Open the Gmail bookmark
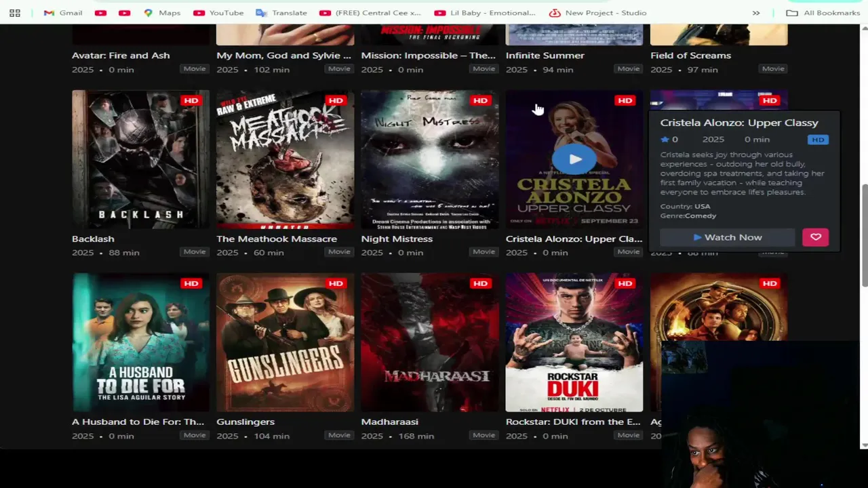This screenshot has width=868, height=488. [63, 13]
